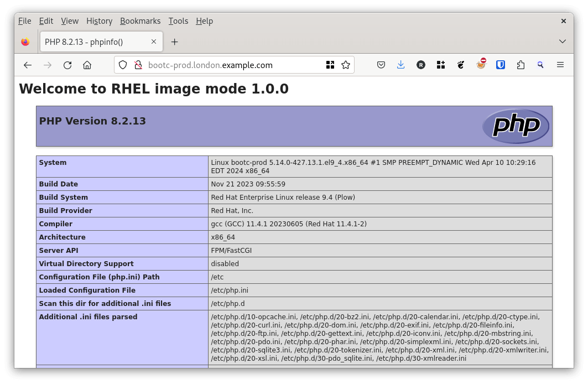Open the Bitwarden shield extension
This screenshot has height=384, width=588.
(500, 65)
